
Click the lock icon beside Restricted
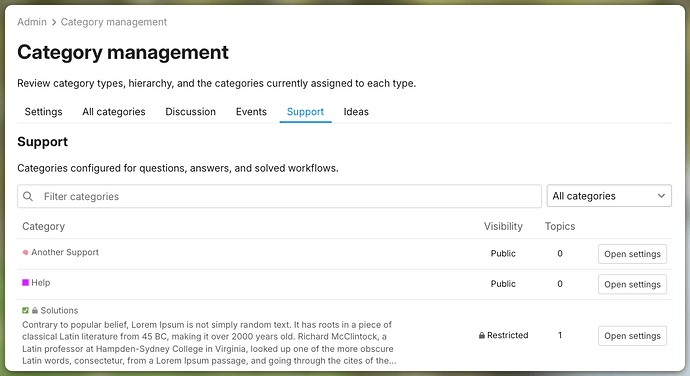[482, 335]
